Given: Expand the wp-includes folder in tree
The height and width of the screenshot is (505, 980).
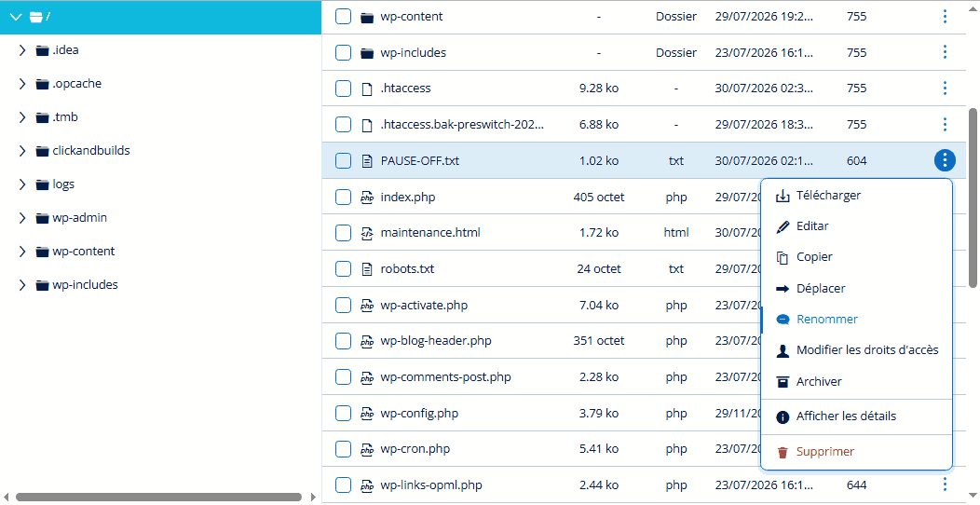Looking at the screenshot, I should [x=22, y=285].
